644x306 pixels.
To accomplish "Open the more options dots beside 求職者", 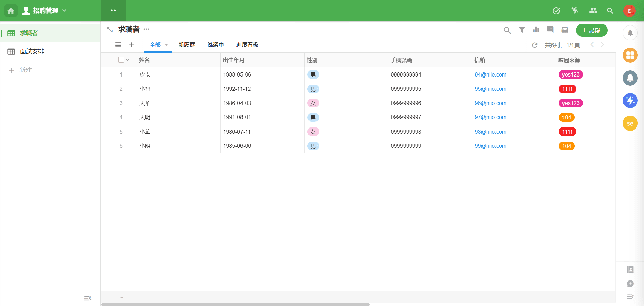I will point(147,29).
